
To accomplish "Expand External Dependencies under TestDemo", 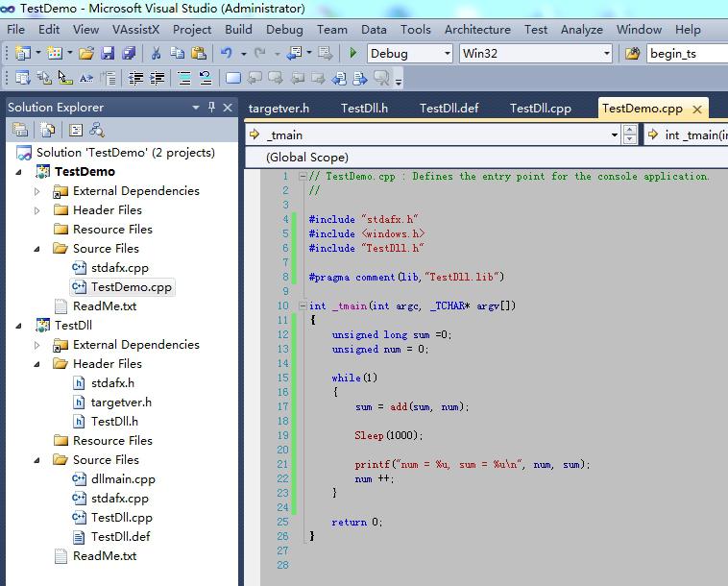I will click(x=36, y=191).
